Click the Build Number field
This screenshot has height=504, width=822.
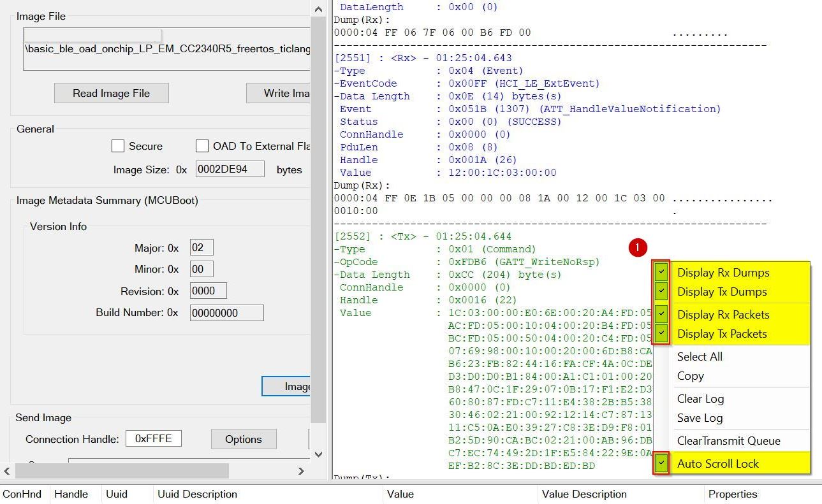pyautogui.click(x=226, y=313)
